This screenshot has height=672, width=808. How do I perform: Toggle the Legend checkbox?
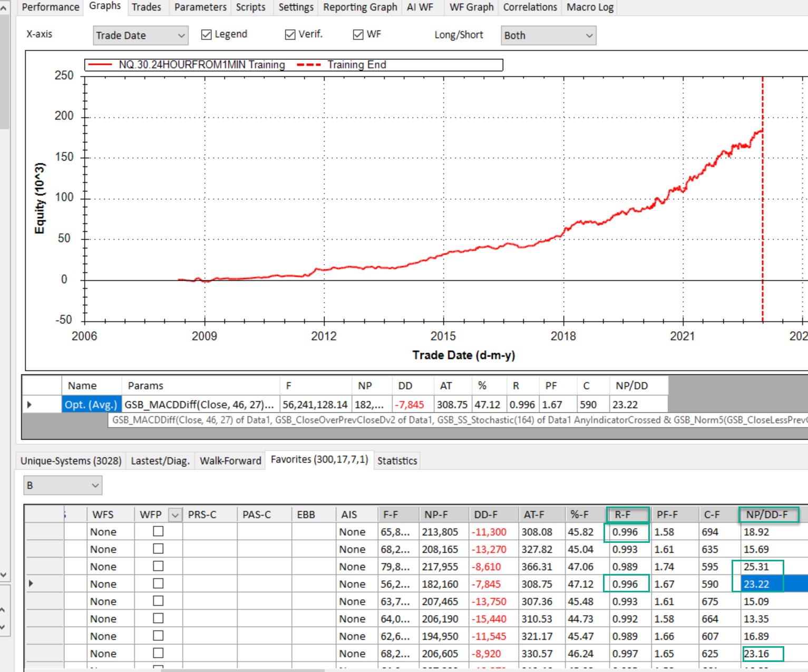tap(207, 35)
